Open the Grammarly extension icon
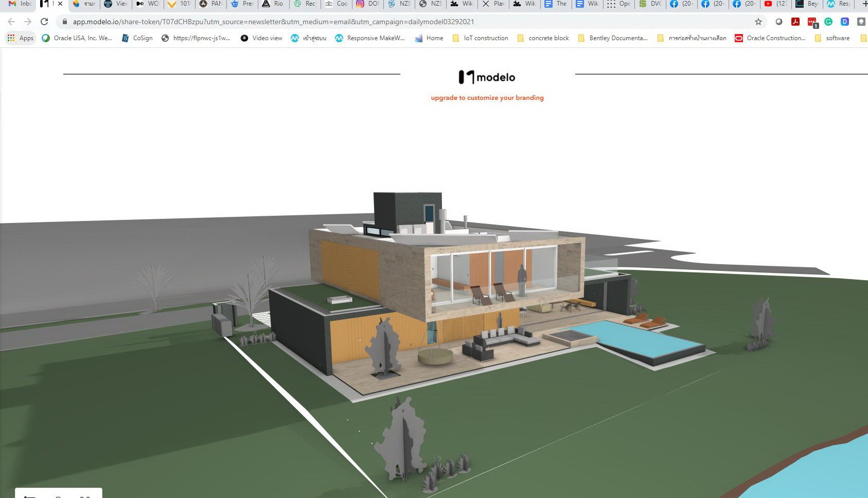The image size is (868, 498). 828,22
